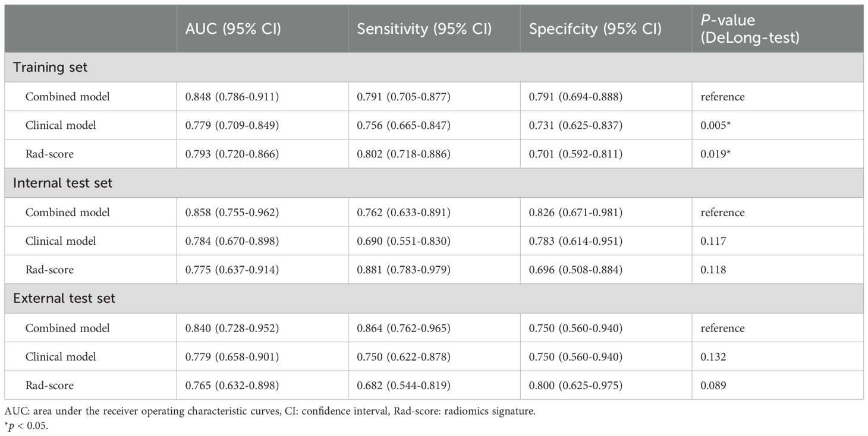Click the *p < 0.05 footnote text
This screenshot has width=868, height=436.
tap(27, 426)
